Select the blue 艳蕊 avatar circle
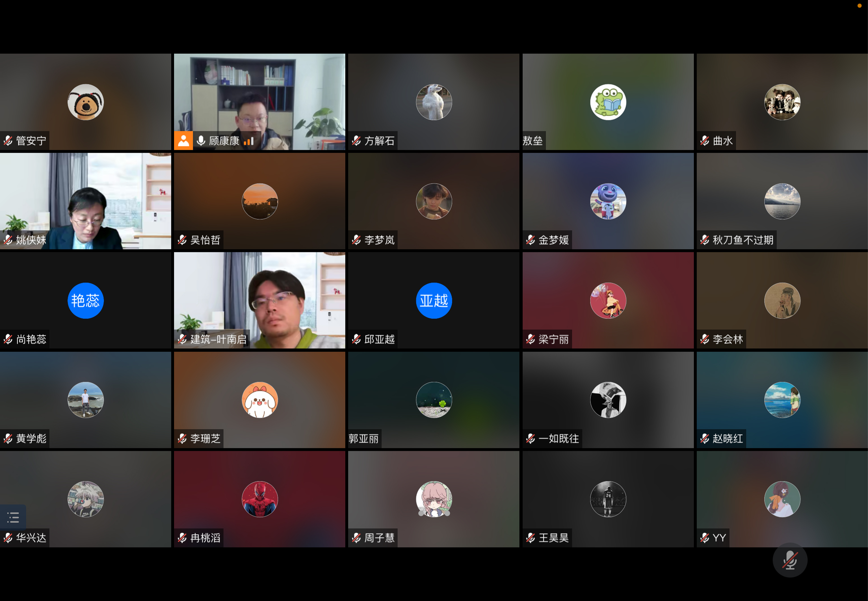The width and height of the screenshot is (868, 601). coord(85,300)
